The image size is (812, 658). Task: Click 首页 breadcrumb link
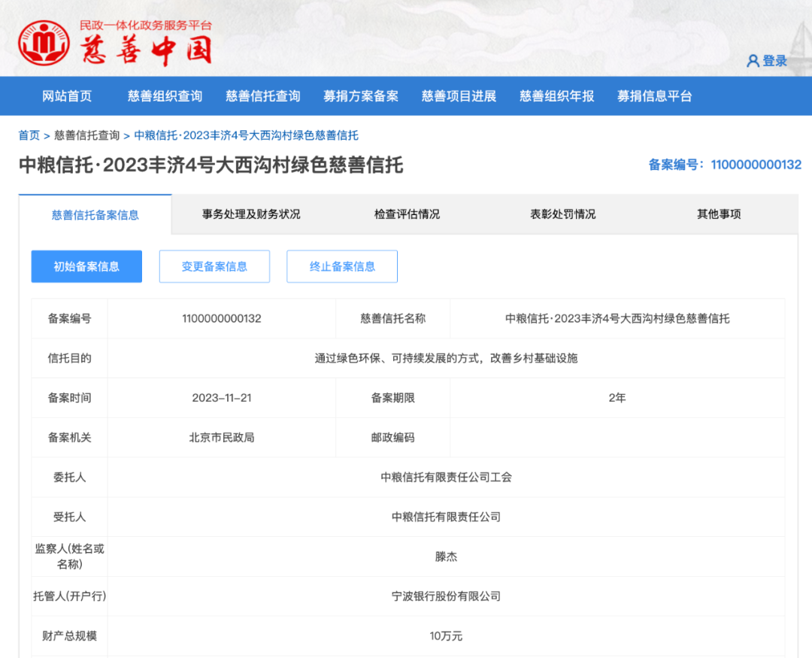point(29,135)
